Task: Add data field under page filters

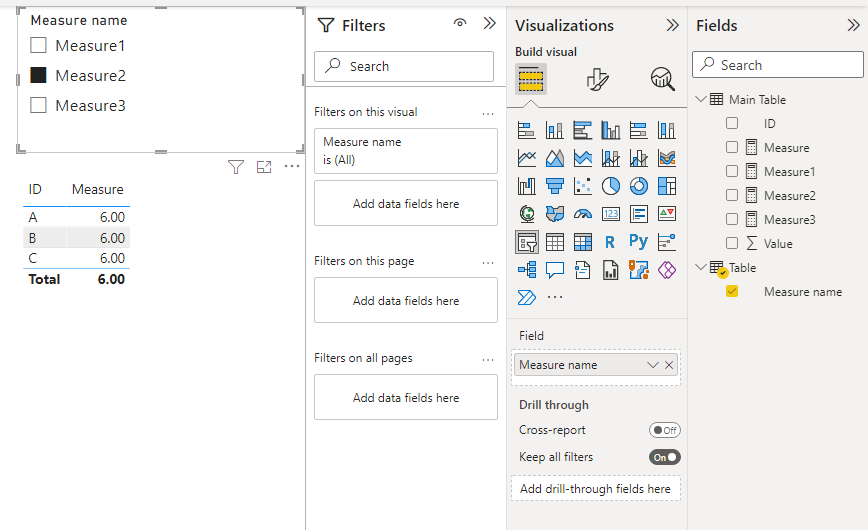Action: 406,300
